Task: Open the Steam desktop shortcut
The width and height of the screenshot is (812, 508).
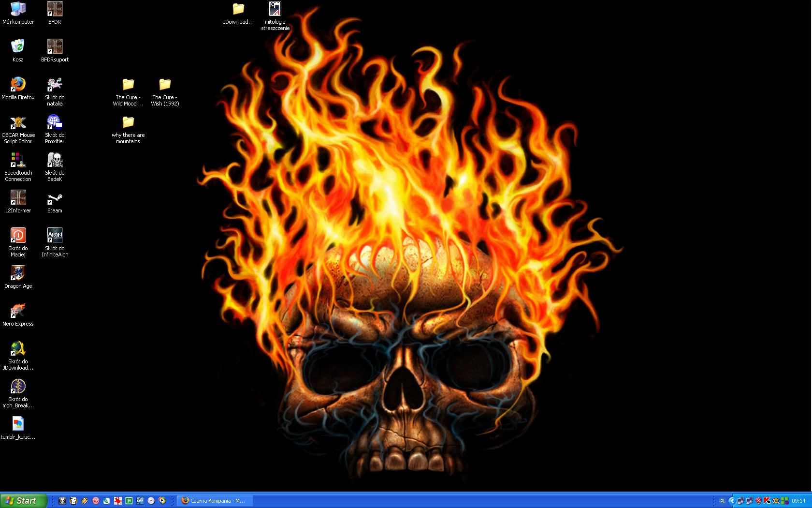Action: [55, 200]
